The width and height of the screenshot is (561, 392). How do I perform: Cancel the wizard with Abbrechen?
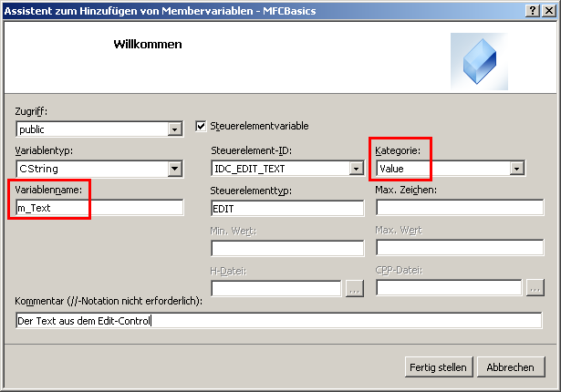pyautogui.click(x=511, y=367)
